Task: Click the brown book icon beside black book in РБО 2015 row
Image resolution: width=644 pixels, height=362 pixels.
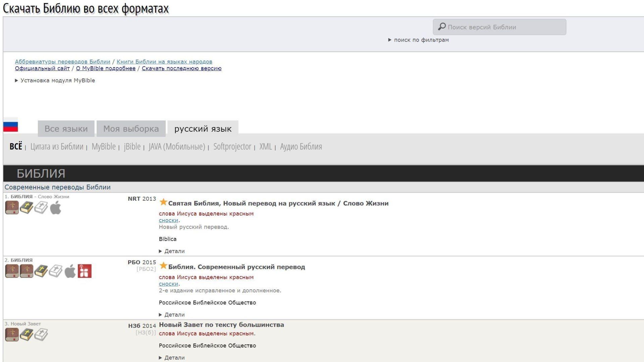Action: pyautogui.click(x=26, y=271)
